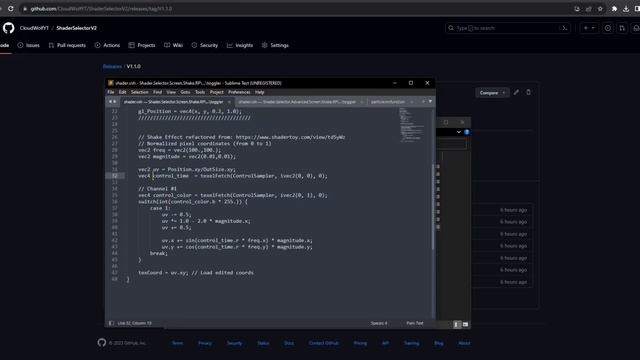Click line 32 in the gutter
640x360 pixels.
coord(114,176)
